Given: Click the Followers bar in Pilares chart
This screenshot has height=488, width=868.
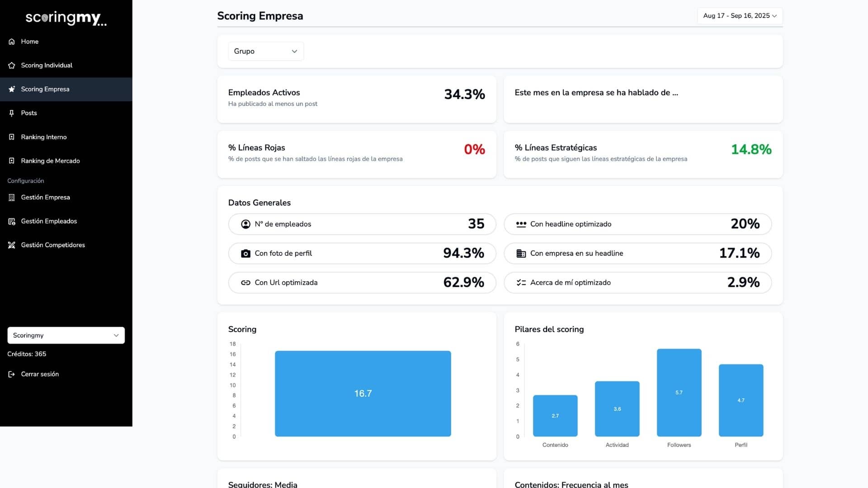Looking at the screenshot, I should pos(679,392).
